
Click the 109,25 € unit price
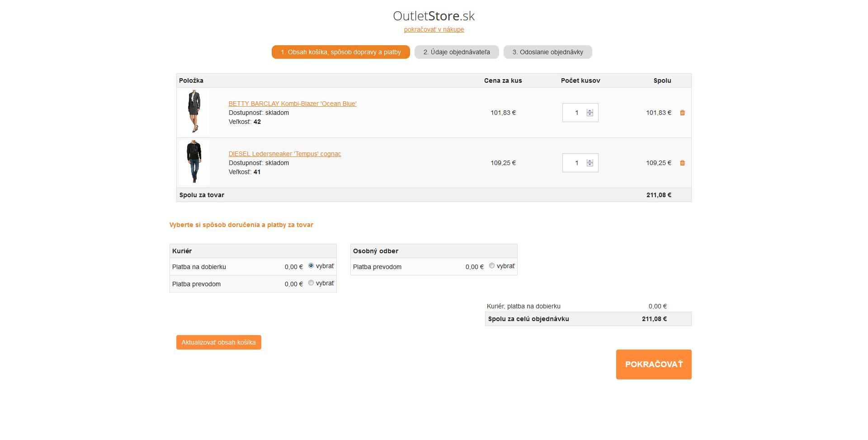[503, 163]
